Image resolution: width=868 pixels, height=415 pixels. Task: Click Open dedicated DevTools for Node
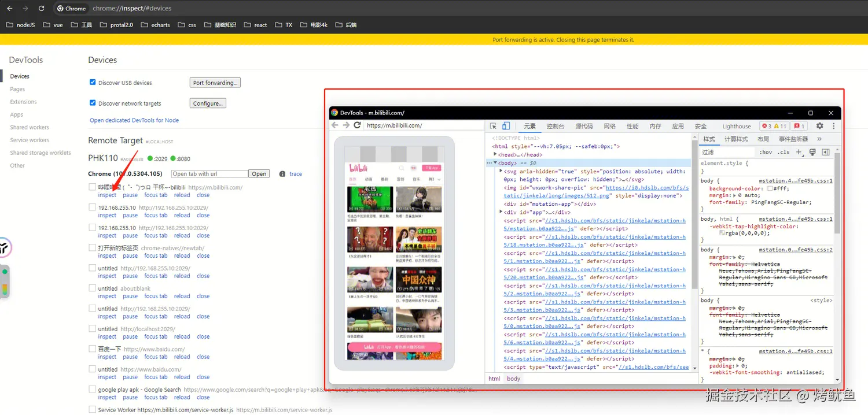tap(134, 120)
